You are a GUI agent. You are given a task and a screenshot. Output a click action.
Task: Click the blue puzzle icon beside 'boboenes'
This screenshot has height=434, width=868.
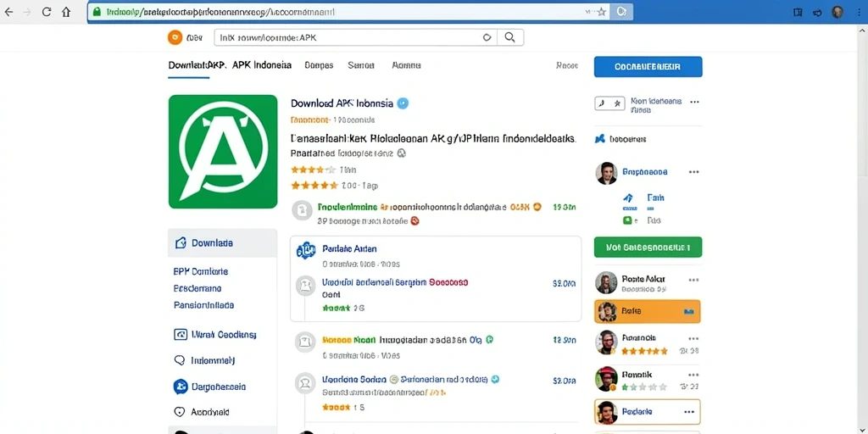(x=599, y=139)
